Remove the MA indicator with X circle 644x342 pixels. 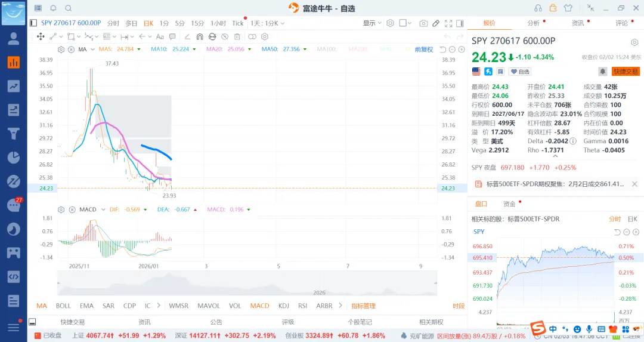[x=71, y=50]
